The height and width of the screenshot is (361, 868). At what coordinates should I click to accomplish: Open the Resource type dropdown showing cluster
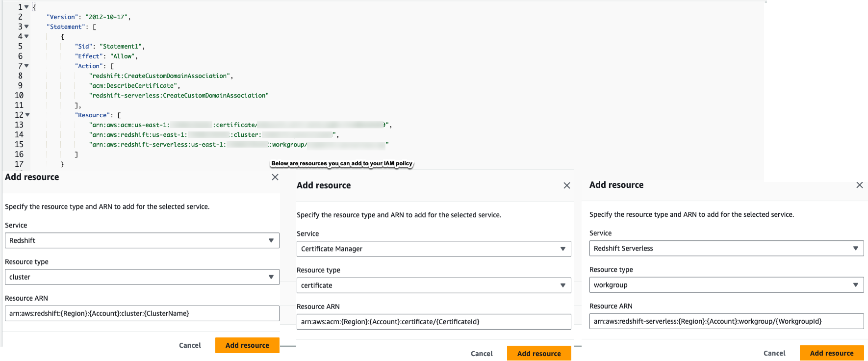[142, 277]
